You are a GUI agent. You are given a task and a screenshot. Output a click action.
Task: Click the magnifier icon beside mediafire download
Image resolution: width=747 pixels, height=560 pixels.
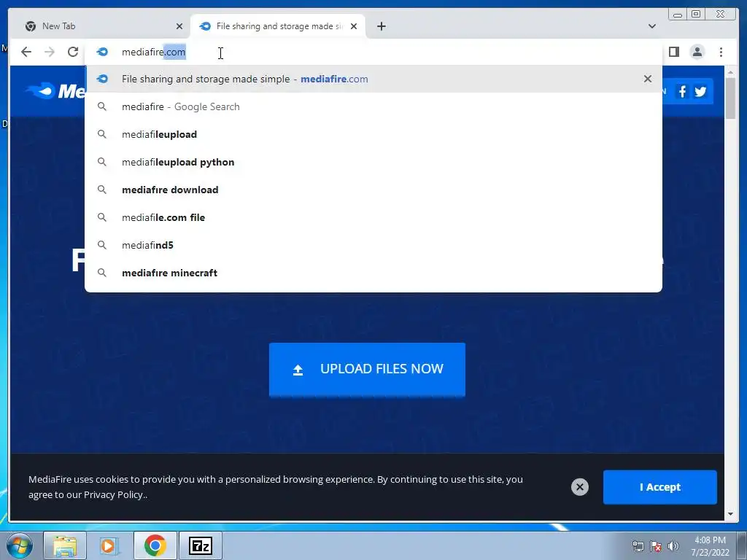point(102,190)
